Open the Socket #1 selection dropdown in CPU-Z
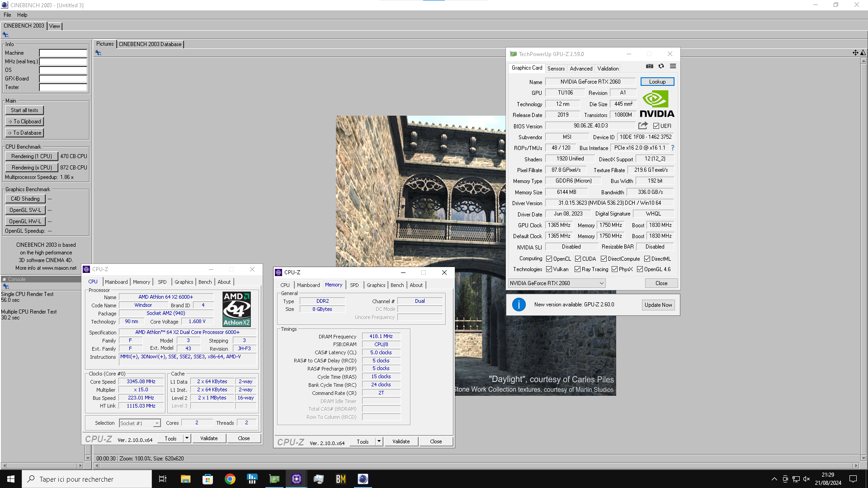Screen dimensions: 868x488 click(x=140, y=423)
